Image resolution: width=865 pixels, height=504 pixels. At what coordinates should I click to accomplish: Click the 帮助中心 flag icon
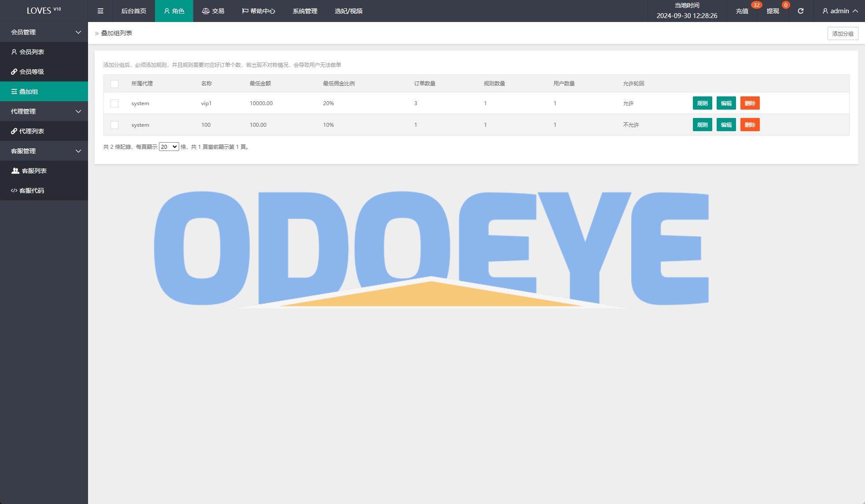[245, 11]
